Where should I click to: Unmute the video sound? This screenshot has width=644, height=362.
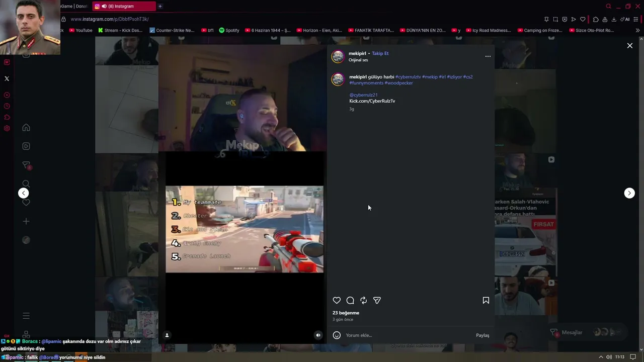(x=318, y=335)
